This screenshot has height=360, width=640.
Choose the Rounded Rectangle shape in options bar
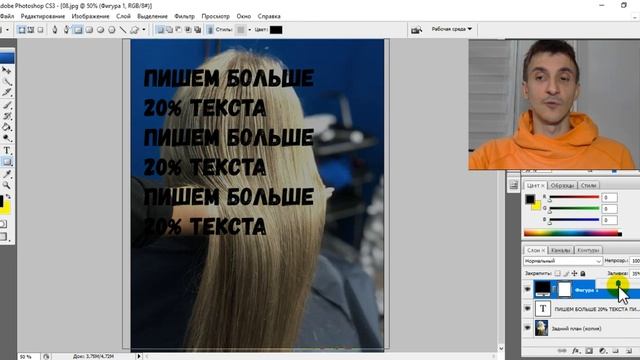pos(89,30)
